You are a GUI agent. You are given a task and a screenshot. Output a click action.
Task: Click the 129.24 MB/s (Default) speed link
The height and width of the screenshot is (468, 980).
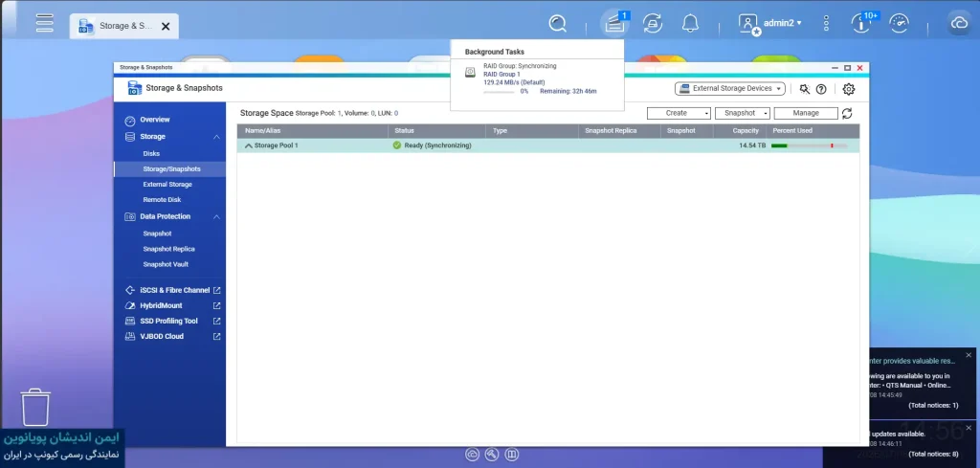point(514,82)
